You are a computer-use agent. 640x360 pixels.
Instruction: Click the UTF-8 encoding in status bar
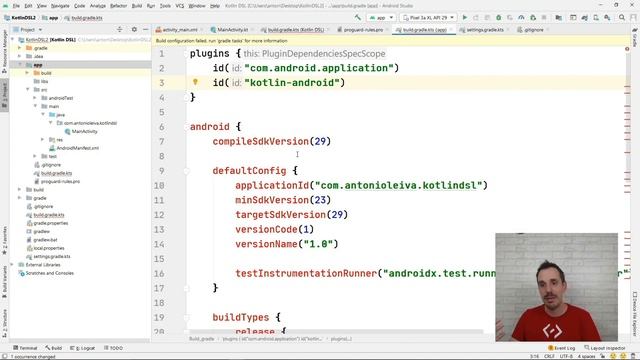click(566, 356)
